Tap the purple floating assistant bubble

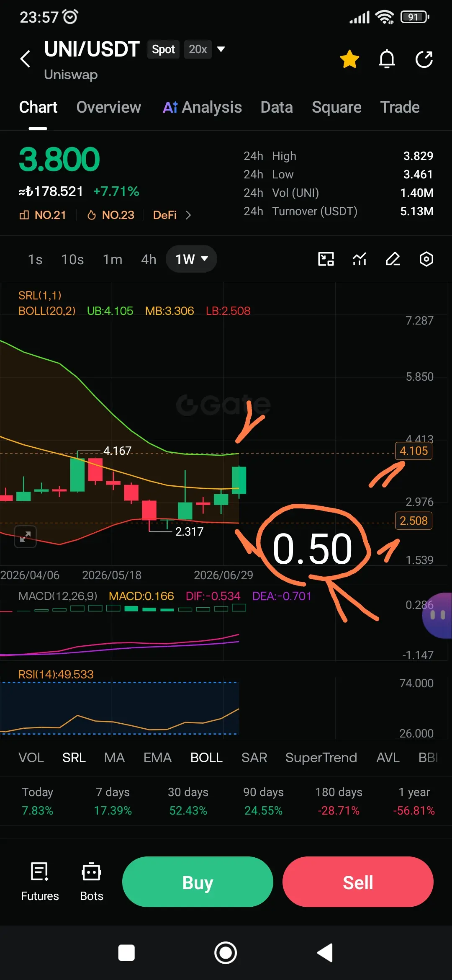point(438,615)
